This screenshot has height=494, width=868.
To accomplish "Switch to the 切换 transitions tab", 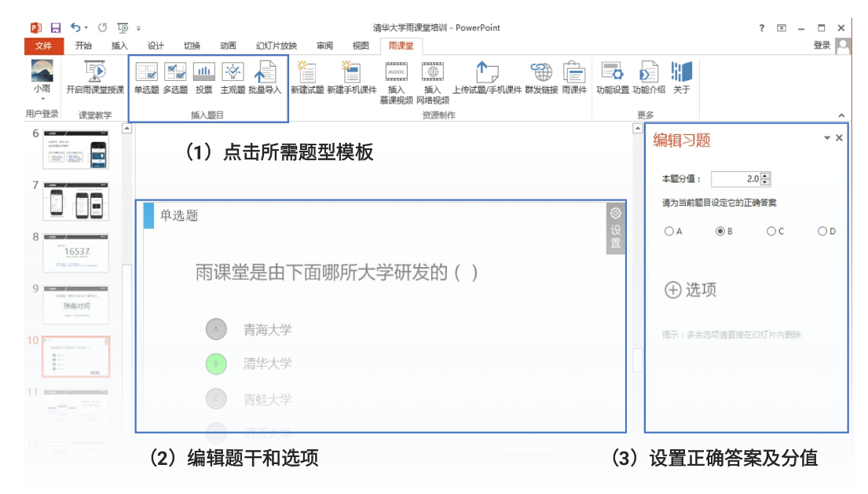I will (x=192, y=46).
